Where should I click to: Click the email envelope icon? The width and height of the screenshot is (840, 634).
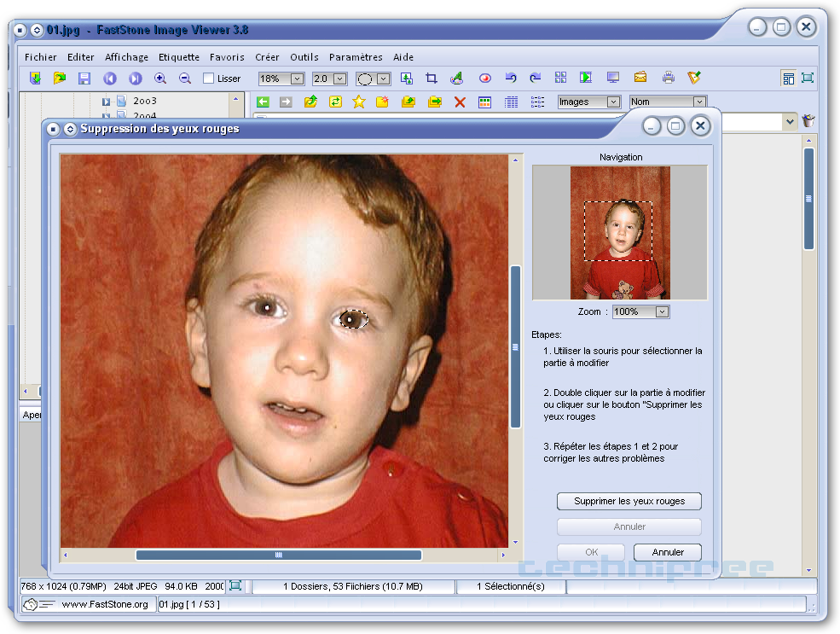tap(640, 79)
